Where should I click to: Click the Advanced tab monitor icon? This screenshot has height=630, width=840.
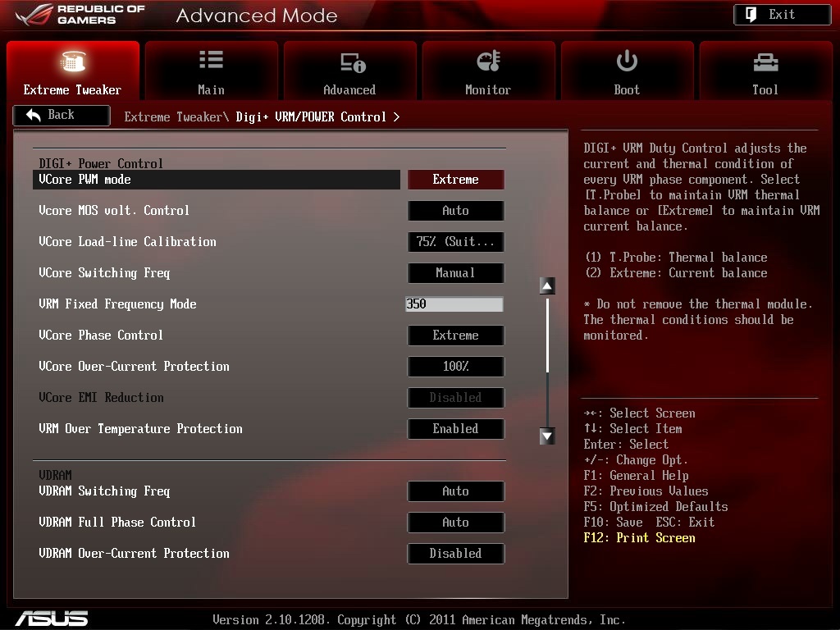click(x=353, y=62)
